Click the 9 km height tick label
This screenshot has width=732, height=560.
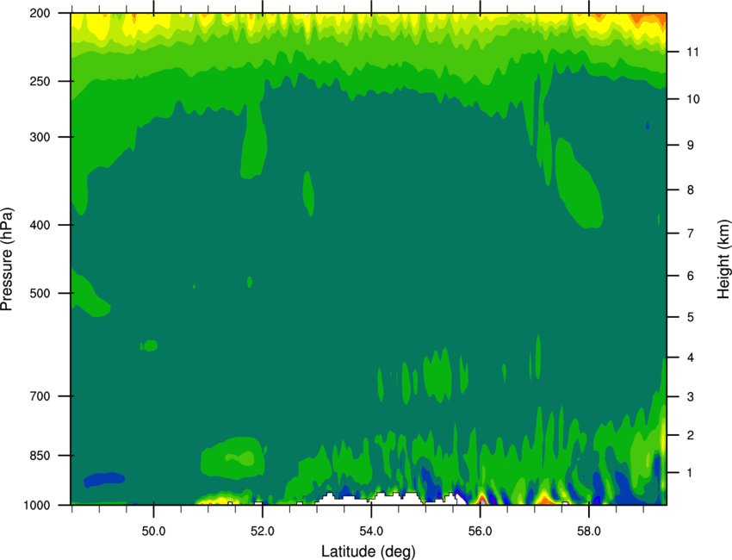(691, 146)
